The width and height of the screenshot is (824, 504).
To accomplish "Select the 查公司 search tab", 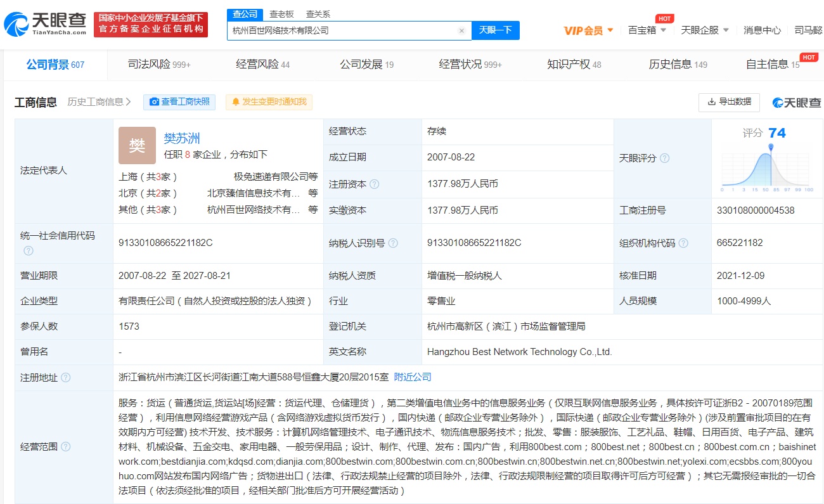I will click(245, 14).
